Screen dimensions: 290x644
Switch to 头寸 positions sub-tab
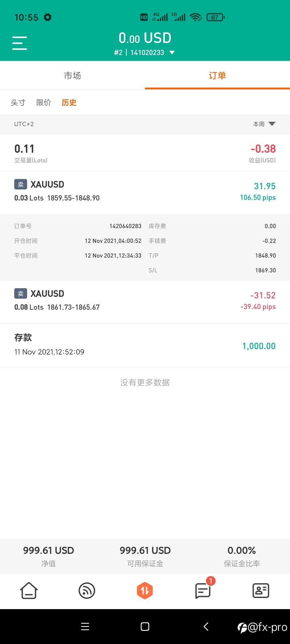pos(18,103)
